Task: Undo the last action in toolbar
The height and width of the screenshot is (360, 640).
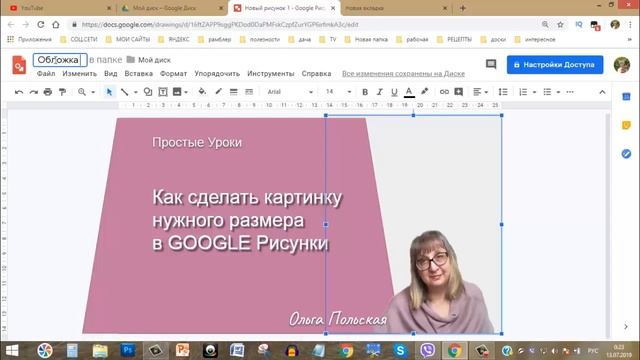Action: click(x=19, y=92)
